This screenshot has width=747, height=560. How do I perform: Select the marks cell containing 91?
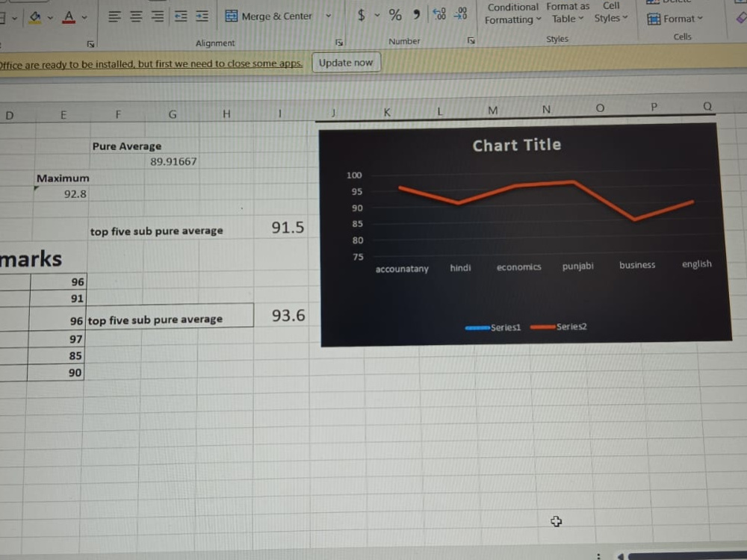click(x=58, y=299)
